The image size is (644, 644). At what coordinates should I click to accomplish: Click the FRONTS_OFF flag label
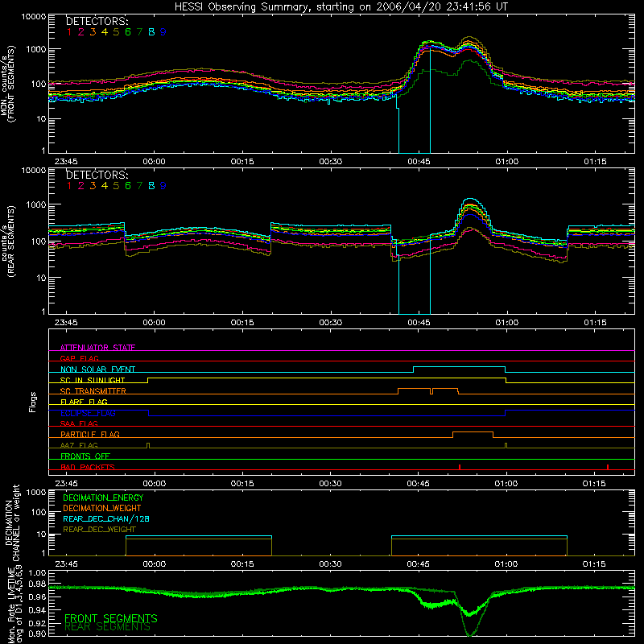[85, 456]
